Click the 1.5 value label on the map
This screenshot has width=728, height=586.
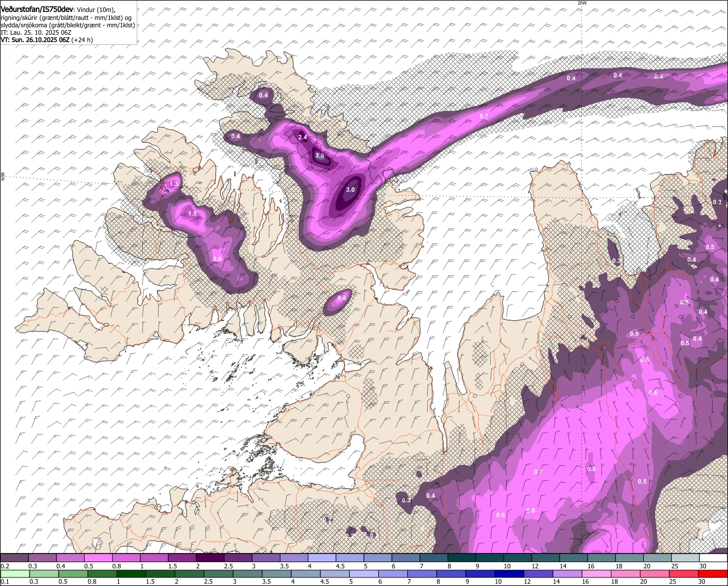click(x=192, y=214)
